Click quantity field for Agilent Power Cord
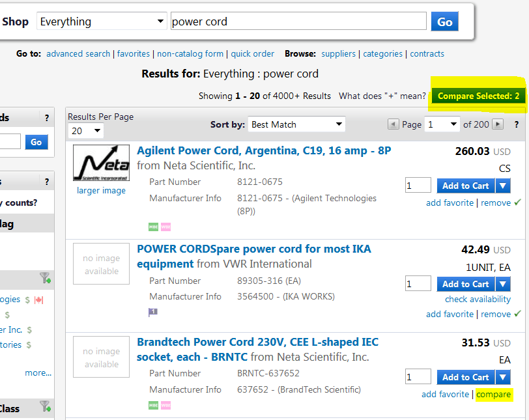 418,186
